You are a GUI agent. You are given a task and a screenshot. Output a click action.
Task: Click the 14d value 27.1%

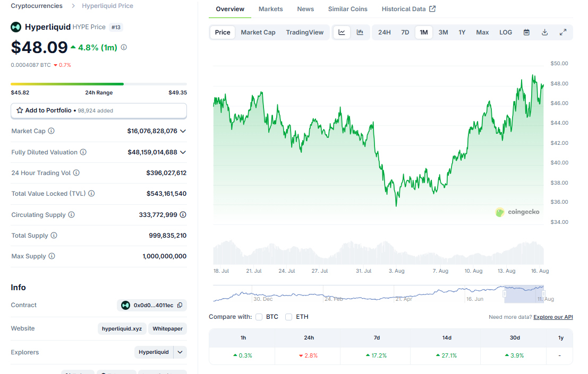click(x=446, y=355)
